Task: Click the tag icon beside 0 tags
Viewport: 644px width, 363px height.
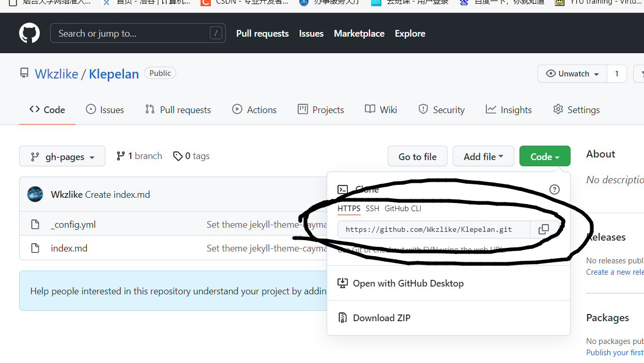Action: pos(178,156)
